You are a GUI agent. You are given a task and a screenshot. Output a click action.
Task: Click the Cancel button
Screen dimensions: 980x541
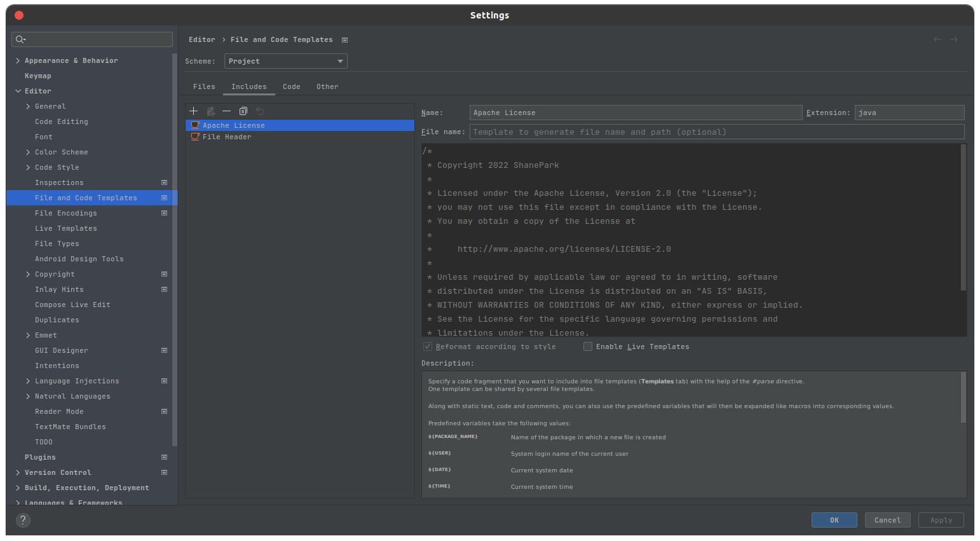coord(888,520)
